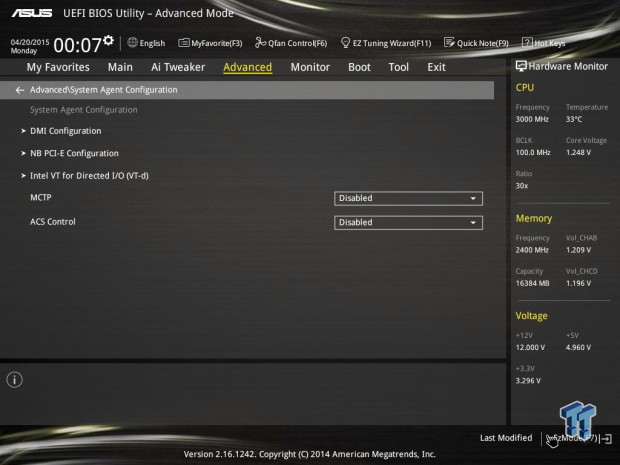Screen dimensions: 620x465
Task: Click the Vol_CHAB value 1.209 V
Action: pos(578,250)
